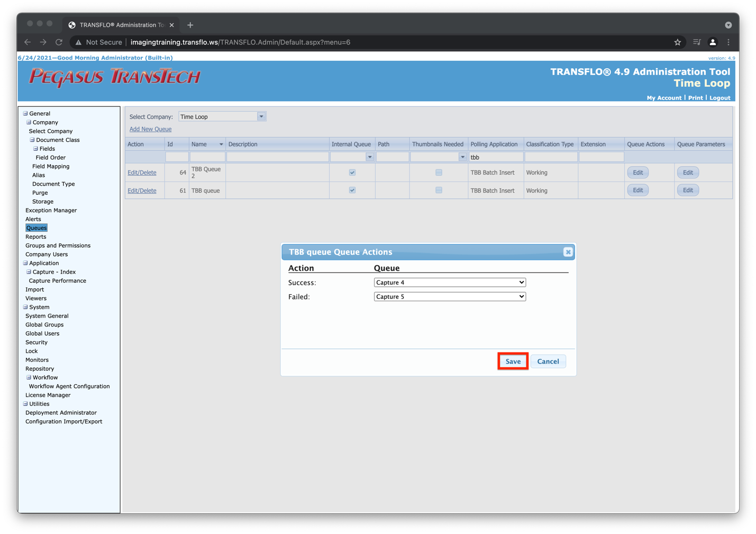The image size is (756, 534).
Task: Click the Logout link
Action: click(x=719, y=98)
